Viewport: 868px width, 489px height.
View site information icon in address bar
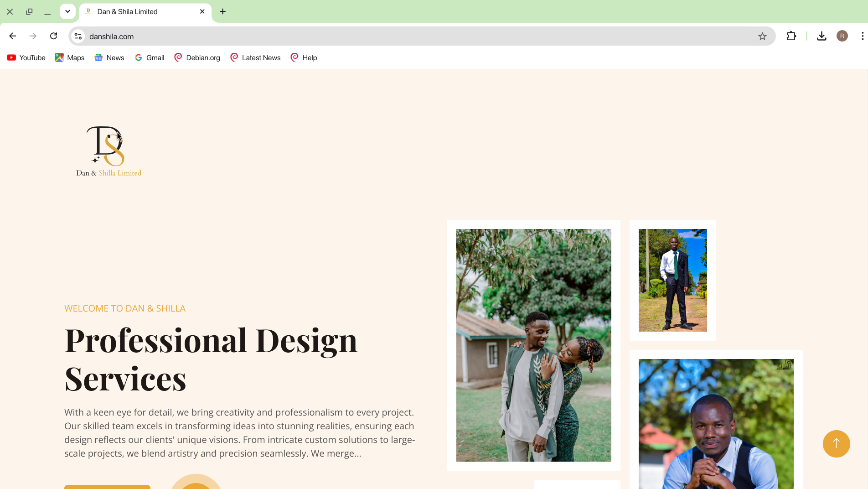pyautogui.click(x=78, y=36)
